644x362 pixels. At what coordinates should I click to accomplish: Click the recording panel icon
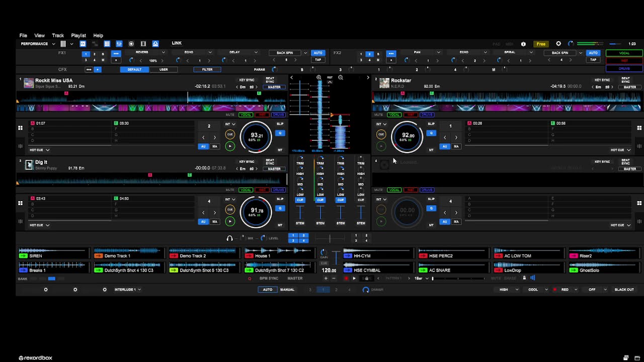pos(131,44)
